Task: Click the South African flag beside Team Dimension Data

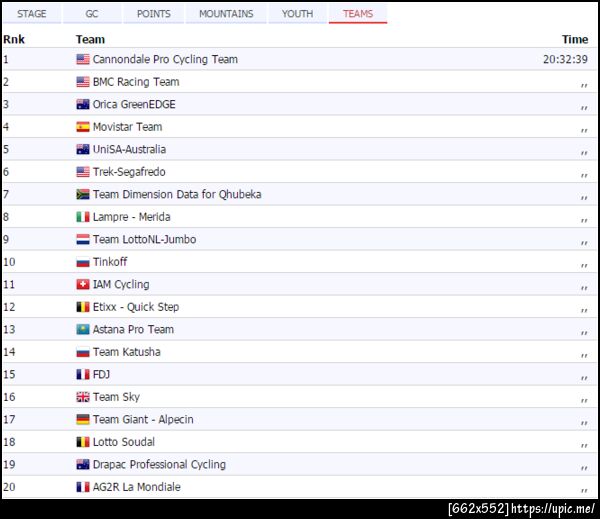Action: 83,194
